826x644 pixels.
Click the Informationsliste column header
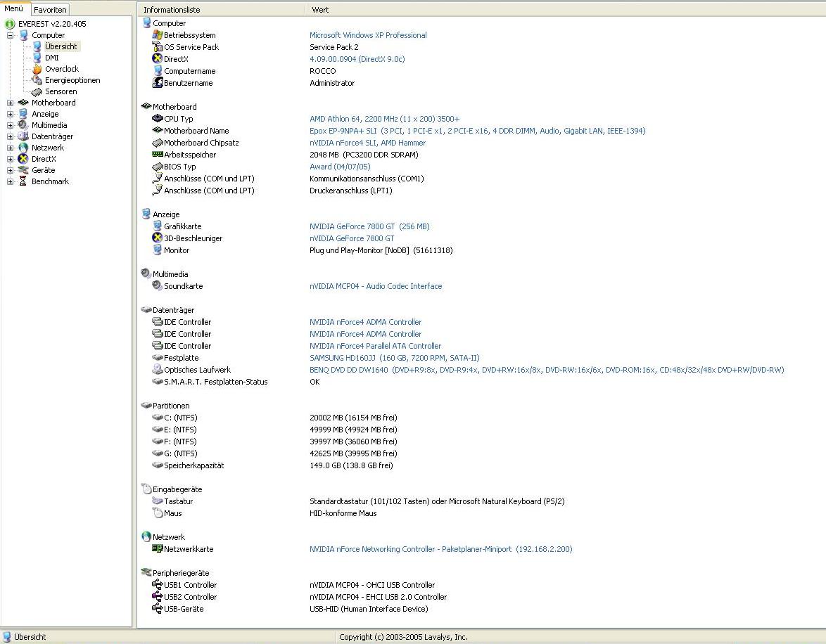(x=221, y=9)
